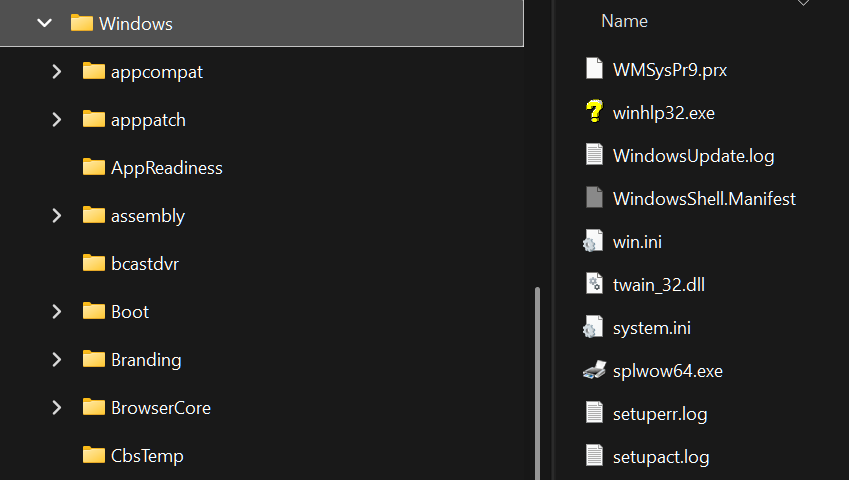Viewport: 849px width, 480px height.
Task: Click the twain_32.dll file icon
Action: point(594,283)
